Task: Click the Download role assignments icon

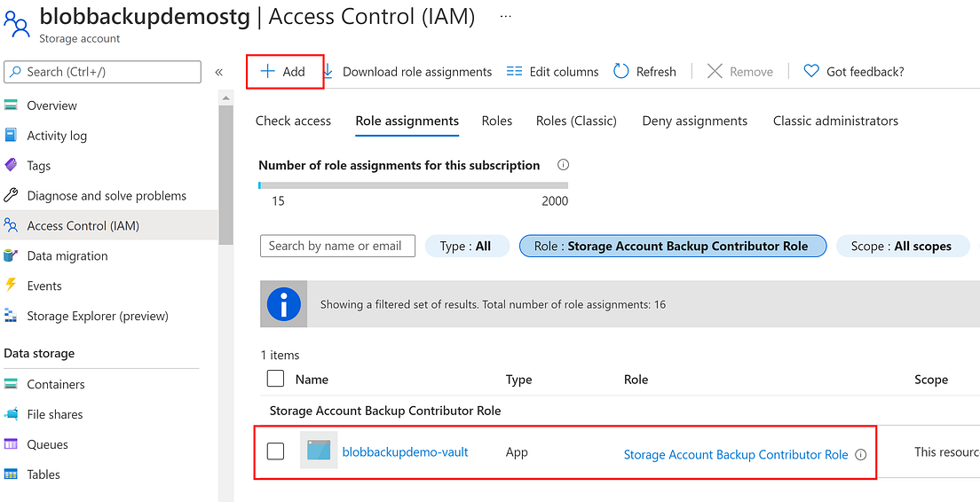Action: tap(328, 71)
